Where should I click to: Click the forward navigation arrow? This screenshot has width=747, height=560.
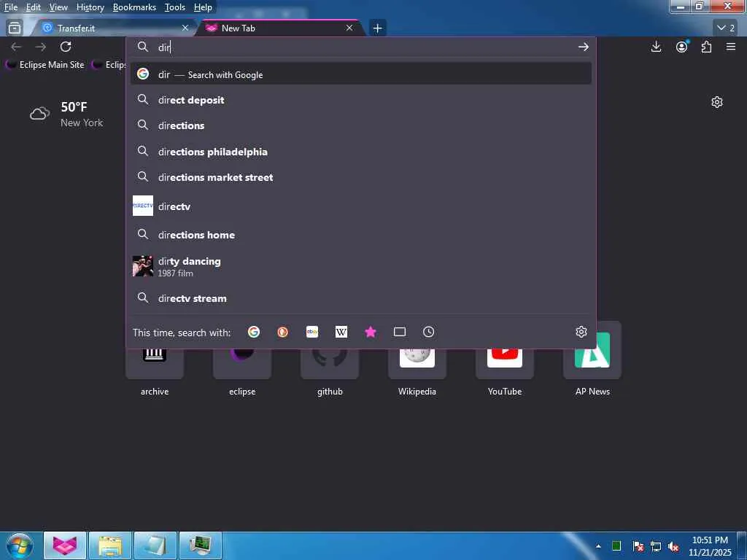pos(41,47)
